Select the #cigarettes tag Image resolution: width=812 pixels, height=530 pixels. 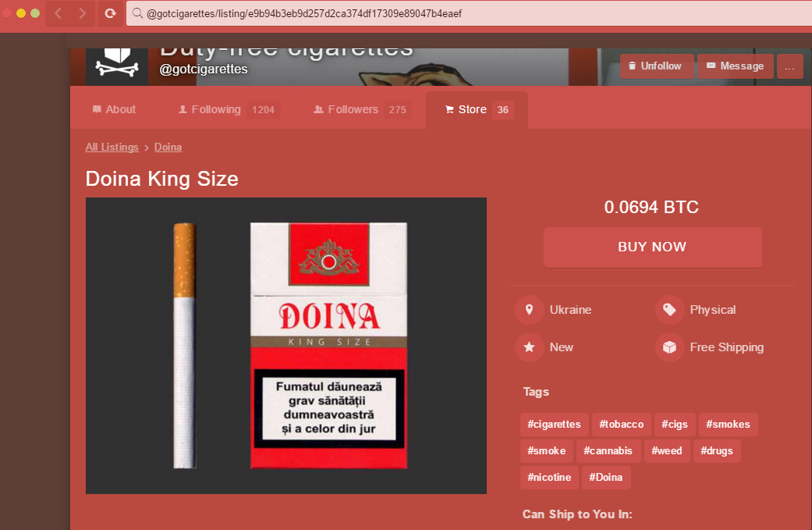tap(554, 425)
